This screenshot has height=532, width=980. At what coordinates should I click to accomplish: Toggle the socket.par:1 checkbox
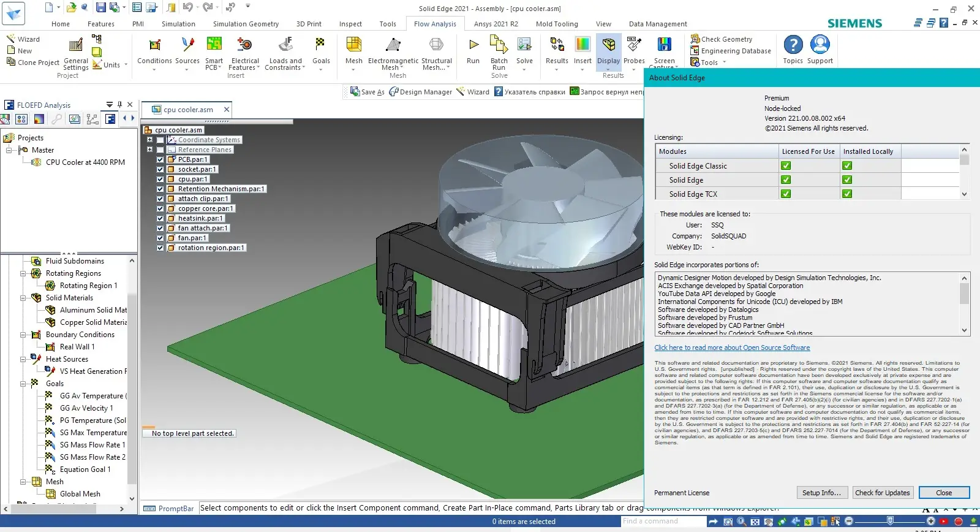[x=160, y=169]
